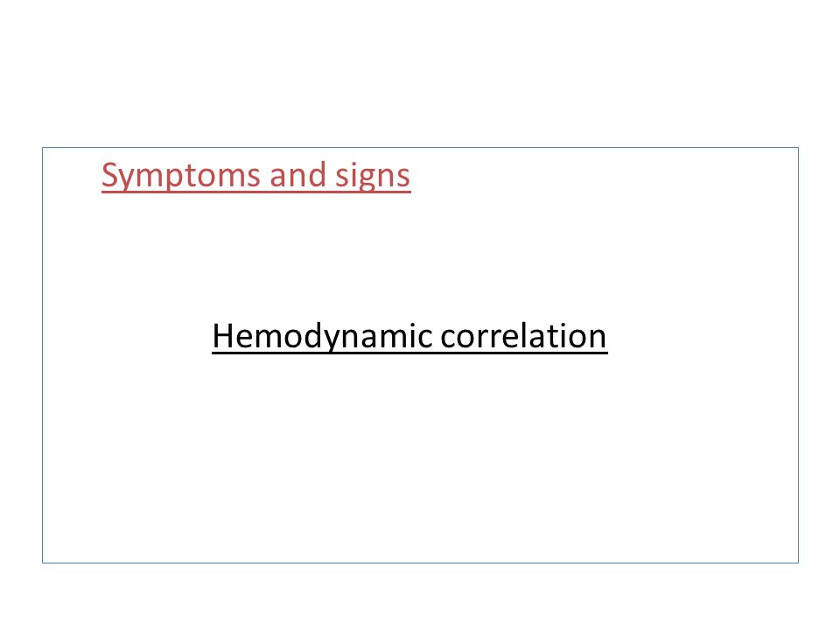Viewport: 840px width, 630px height.
Task: Select the capital 'H' starting 'Hemodynamic'
Action: coord(223,336)
